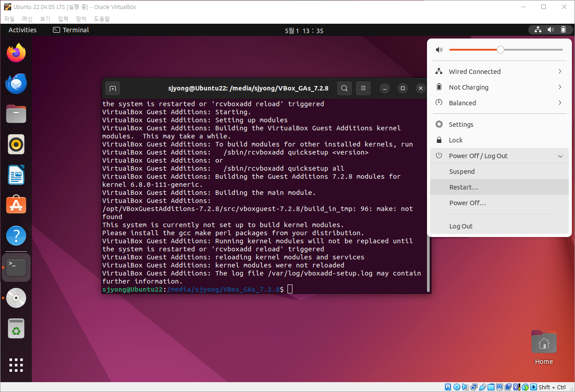Click the volume slider handle
This screenshot has height=392, width=575.
[501, 50]
